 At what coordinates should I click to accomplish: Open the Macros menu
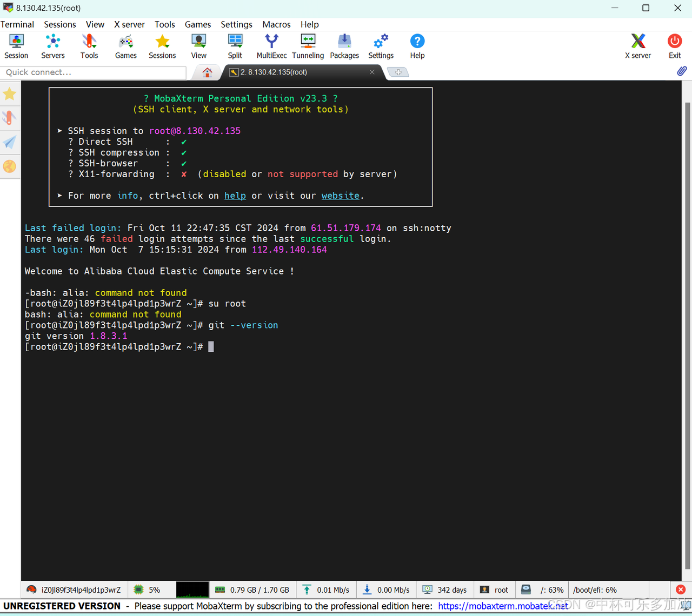coord(276,24)
